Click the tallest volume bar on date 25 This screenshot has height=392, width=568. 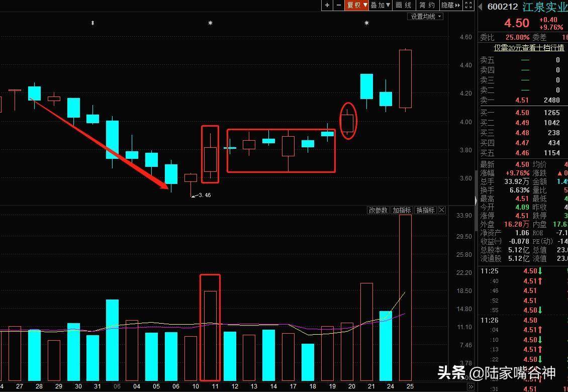[x=405, y=298]
